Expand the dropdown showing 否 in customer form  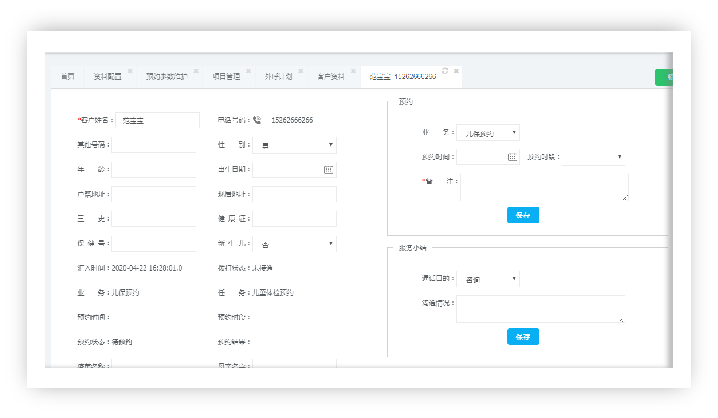pos(296,243)
